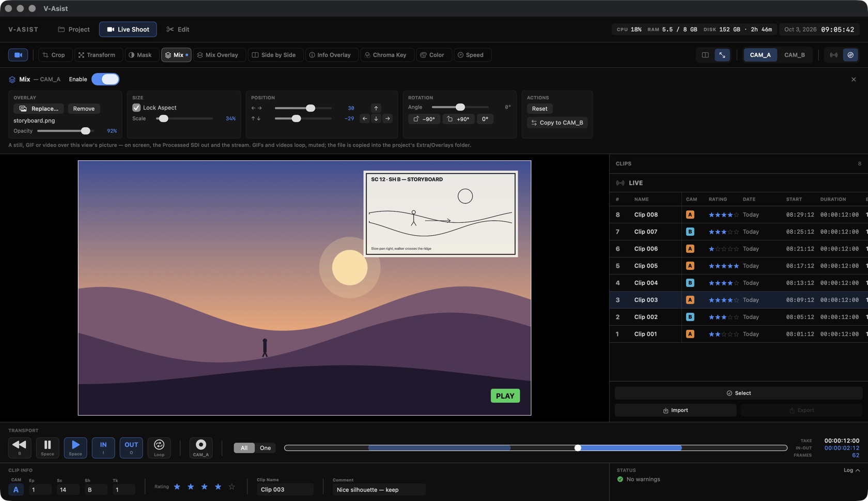This screenshot has width=868, height=501.
Task: Click Replace... overlay button
Action: (x=39, y=109)
